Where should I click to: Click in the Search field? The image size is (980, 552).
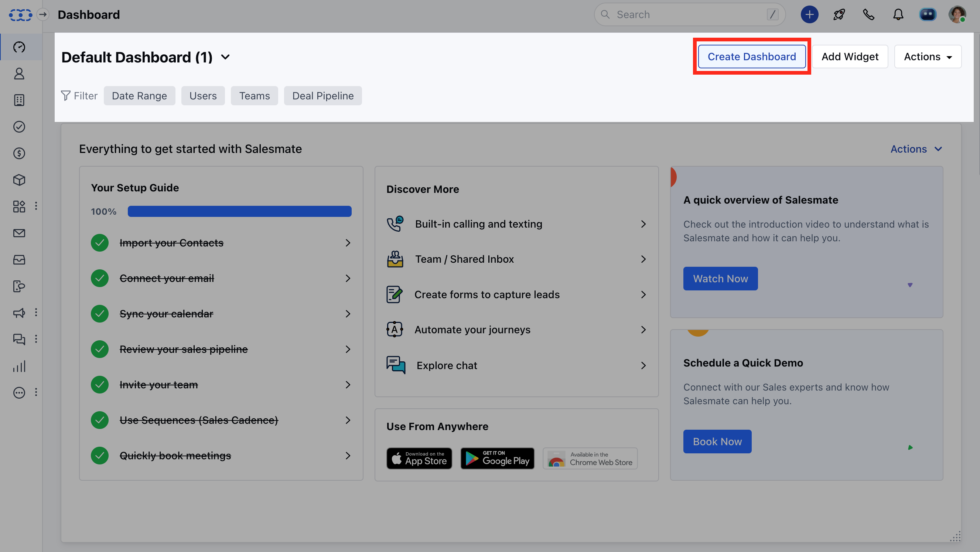(x=689, y=14)
